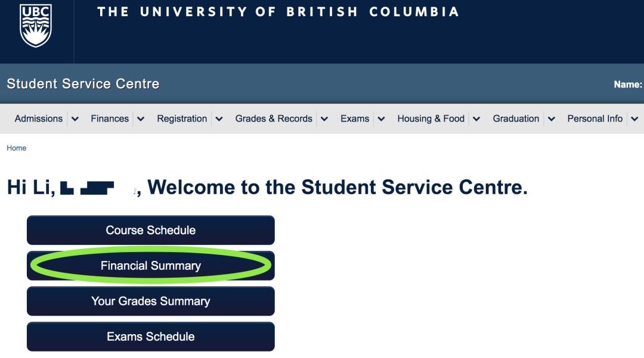Click the Home breadcrumb link

click(17, 148)
